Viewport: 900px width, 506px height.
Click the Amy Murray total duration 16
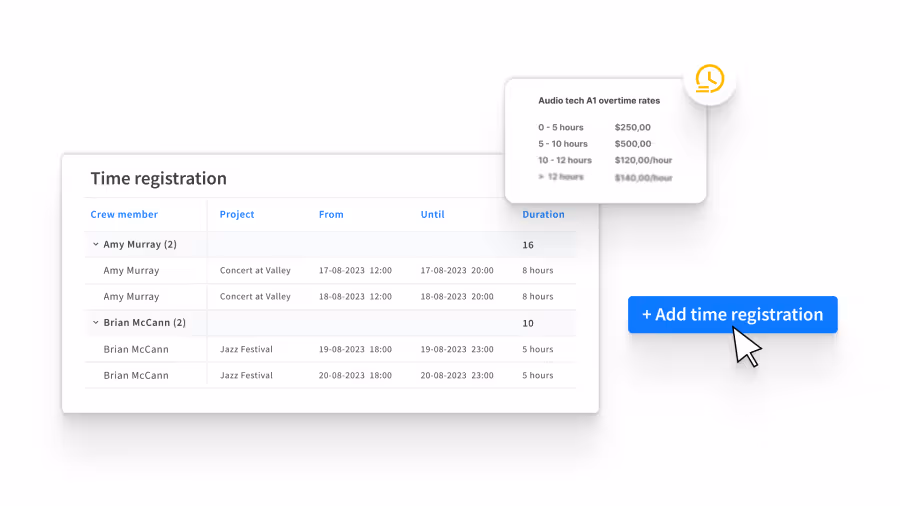528,245
